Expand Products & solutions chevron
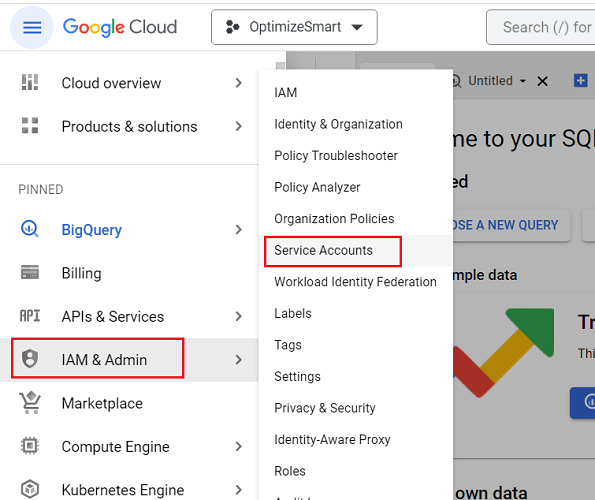The image size is (595, 500). pyautogui.click(x=238, y=126)
